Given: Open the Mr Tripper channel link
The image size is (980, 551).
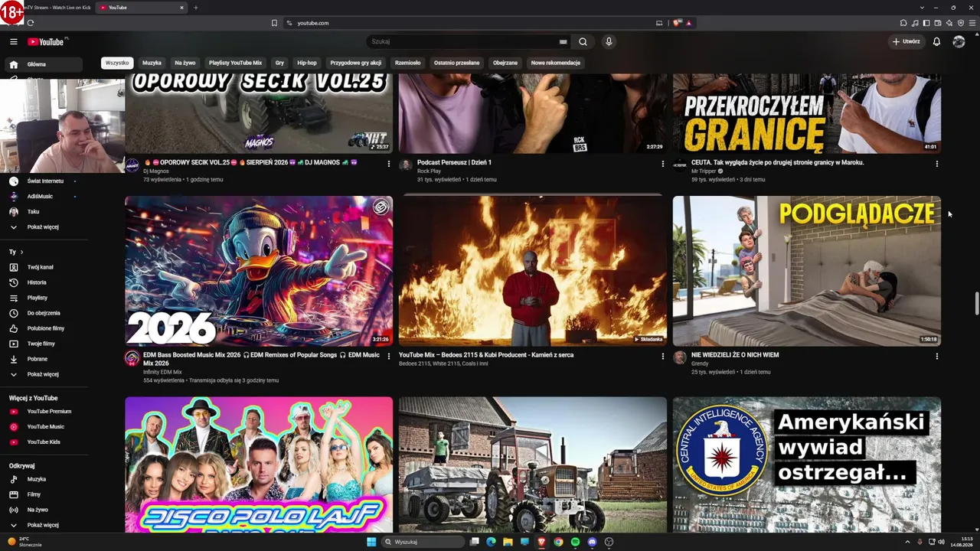Looking at the screenshot, I should (x=704, y=171).
